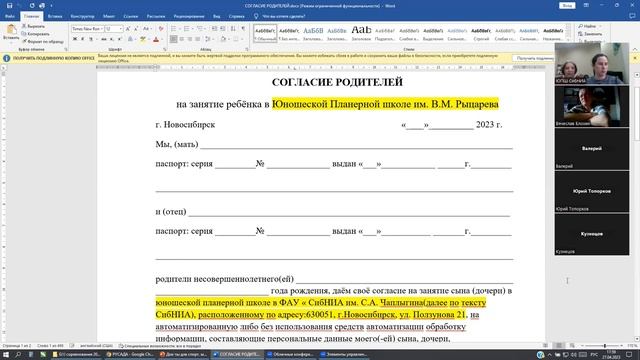Decrease paragraph indent
640x360 pixels.
(x=214, y=29)
